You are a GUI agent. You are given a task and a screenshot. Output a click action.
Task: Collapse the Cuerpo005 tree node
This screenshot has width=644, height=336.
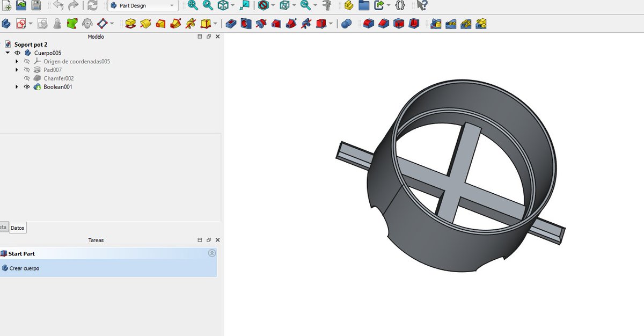(8, 53)
